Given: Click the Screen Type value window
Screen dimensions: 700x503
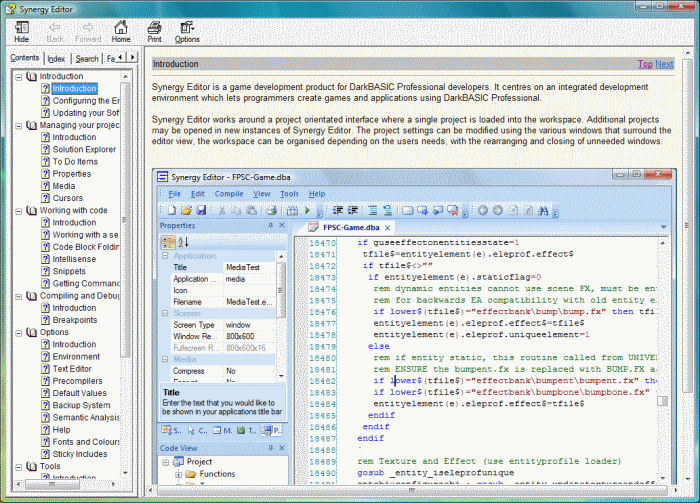Looking at the screenshot, I should (249, 325).
